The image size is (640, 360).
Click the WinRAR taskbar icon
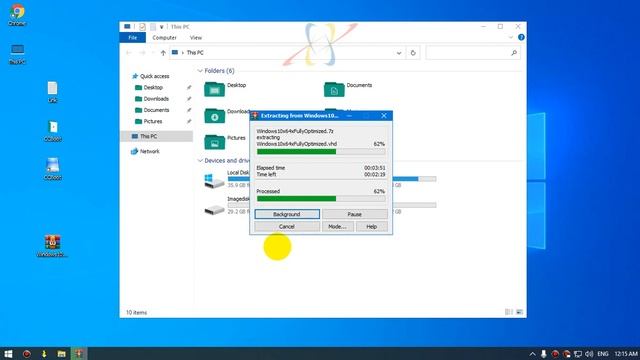tap(79, 353)
